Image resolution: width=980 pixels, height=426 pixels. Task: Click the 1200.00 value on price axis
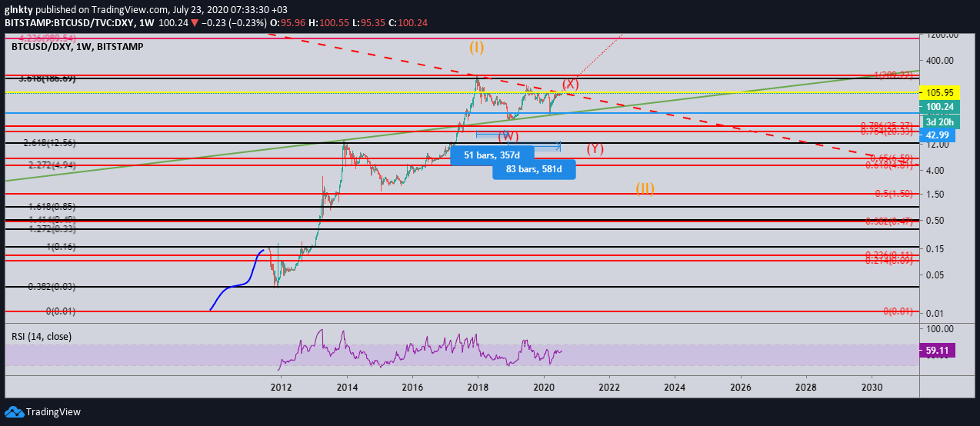(942, 35)
